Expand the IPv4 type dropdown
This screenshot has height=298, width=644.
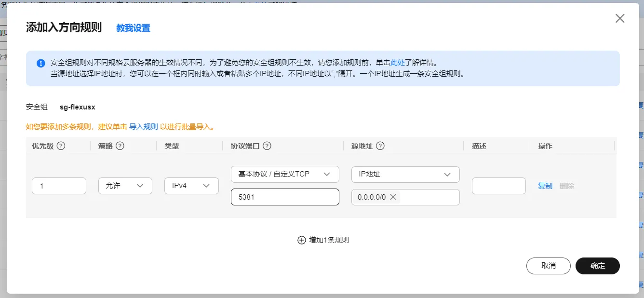click(x=191, y=186)
